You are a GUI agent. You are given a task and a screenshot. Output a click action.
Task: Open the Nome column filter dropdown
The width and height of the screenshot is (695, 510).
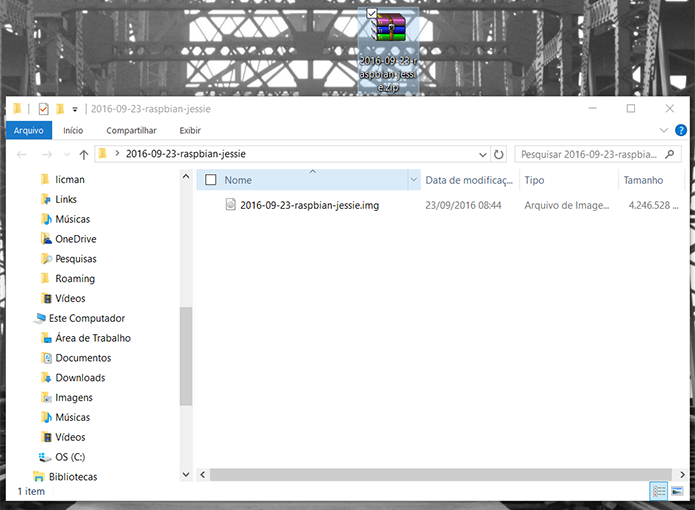414,180
